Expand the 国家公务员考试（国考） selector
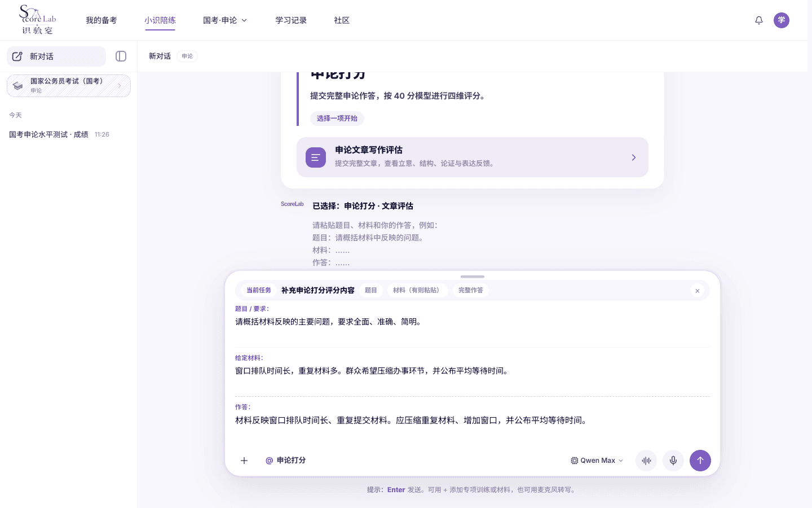This screenshot has width=812, height=508. [x=69, y=86]
